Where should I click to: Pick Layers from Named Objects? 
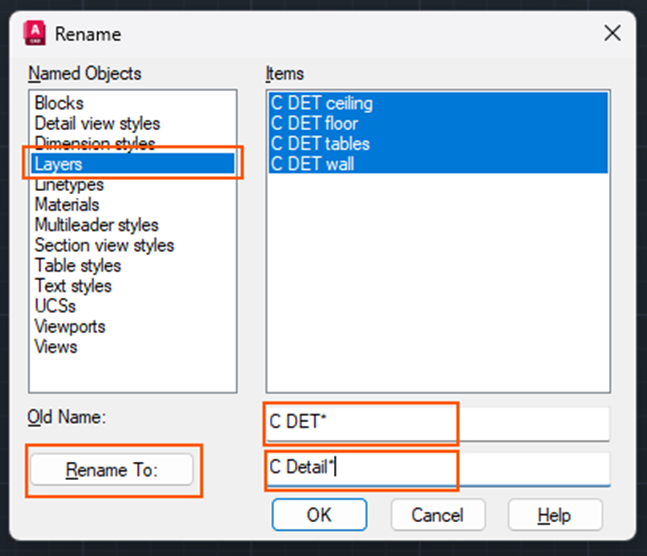[58, 164]
